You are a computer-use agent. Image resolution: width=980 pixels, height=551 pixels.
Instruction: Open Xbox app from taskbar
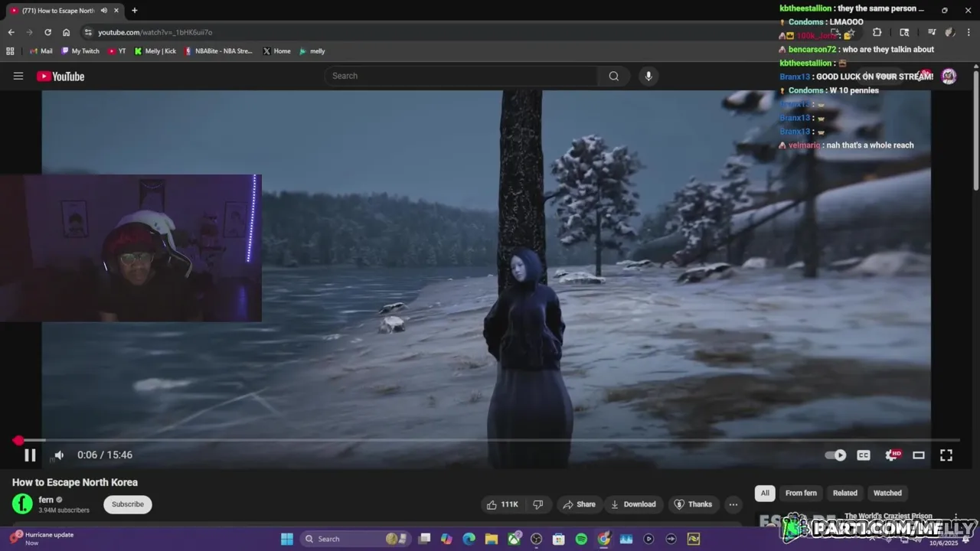(x=514, y=539)
